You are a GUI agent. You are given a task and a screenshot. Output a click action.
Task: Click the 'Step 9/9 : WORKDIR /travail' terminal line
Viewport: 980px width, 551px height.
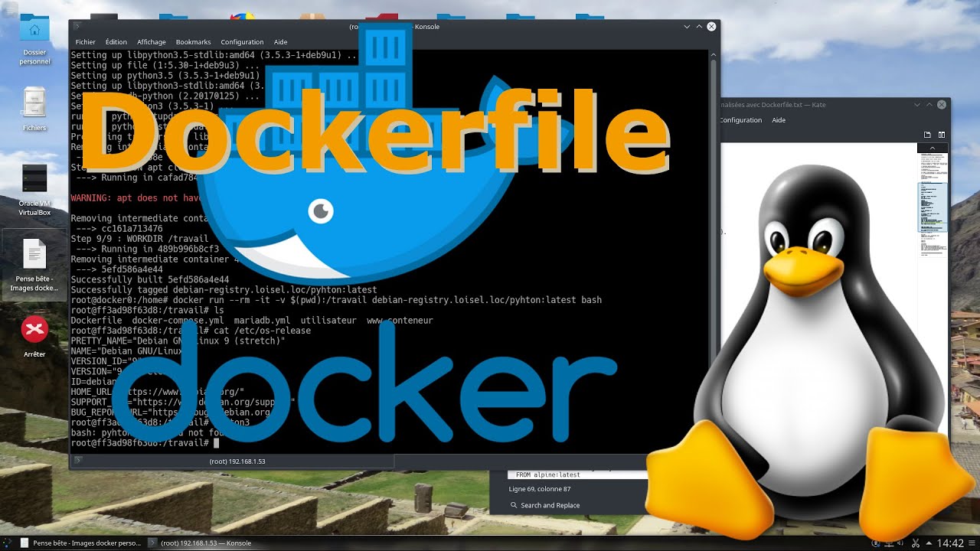click(x=139, y=239)
